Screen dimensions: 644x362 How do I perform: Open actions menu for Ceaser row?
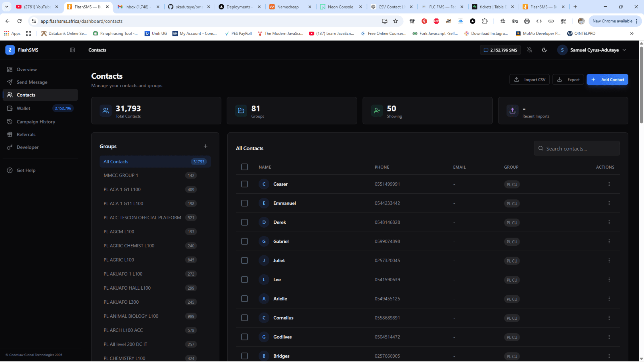coord(609,184)
